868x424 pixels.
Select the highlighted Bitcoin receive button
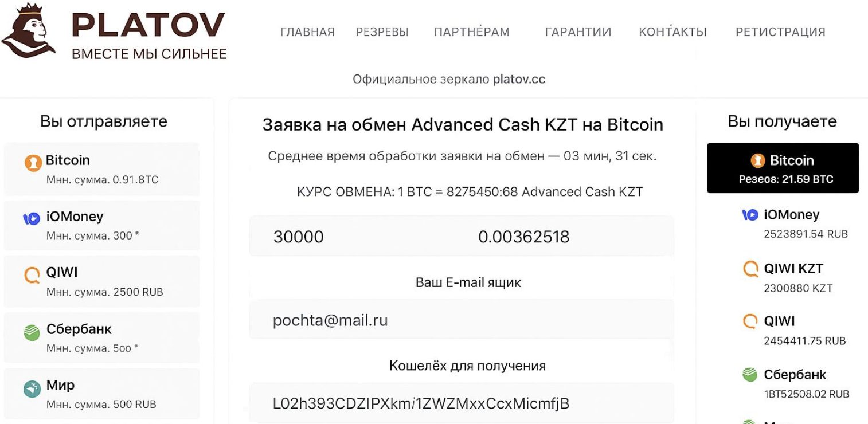[x=783, y=167]
